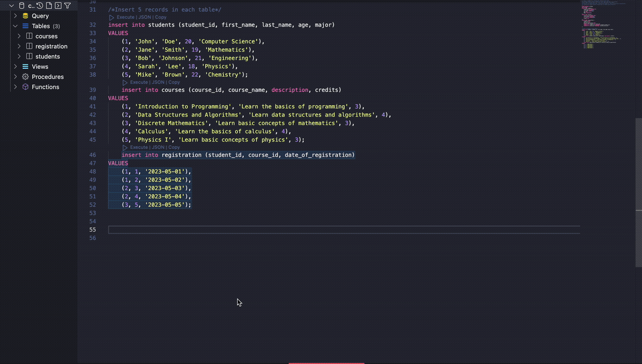Expand the courses table
642x364 pixels.
pos(19,36)
